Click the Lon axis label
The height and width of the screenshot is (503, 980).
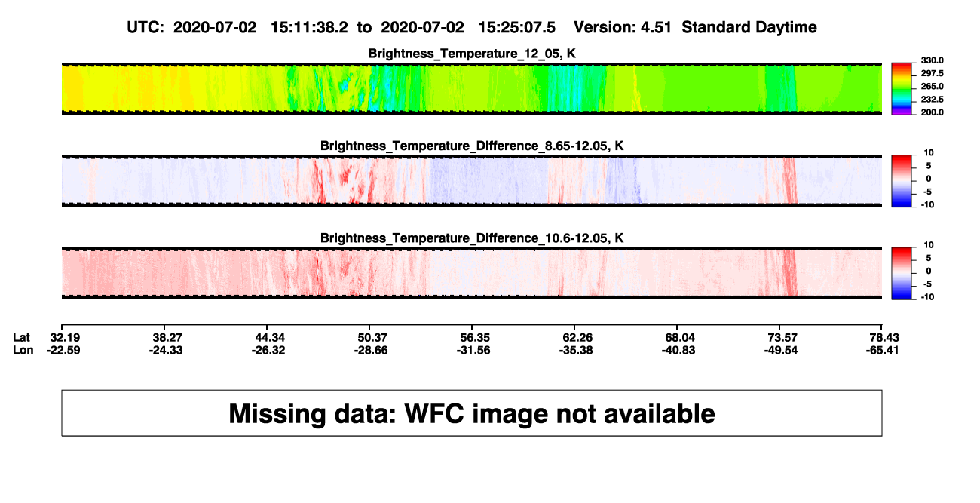22,350
